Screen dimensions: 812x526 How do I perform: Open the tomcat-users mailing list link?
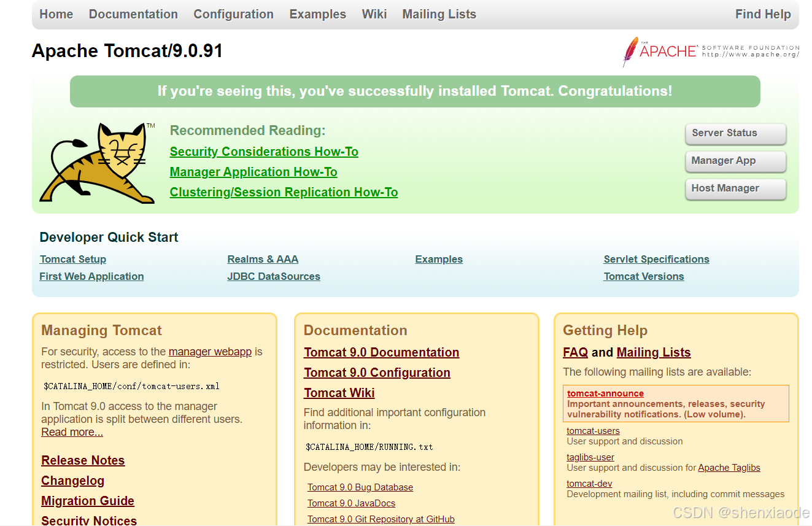(593, 431)
